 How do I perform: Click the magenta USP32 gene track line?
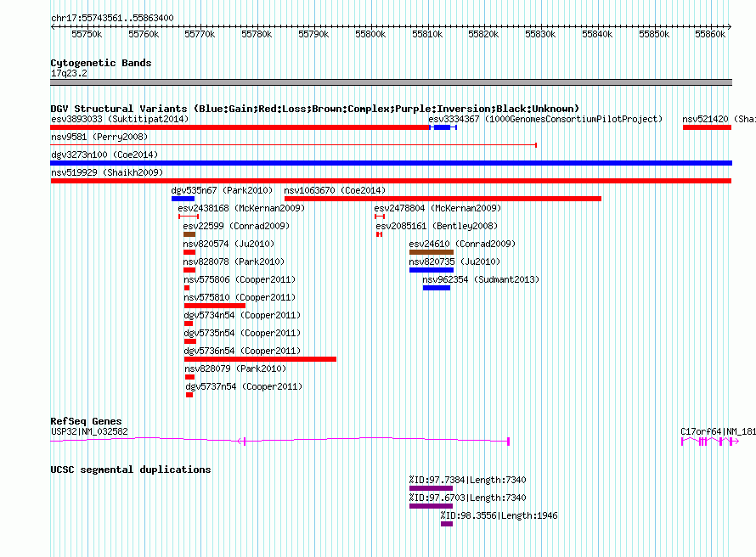[x=279, y=440]
